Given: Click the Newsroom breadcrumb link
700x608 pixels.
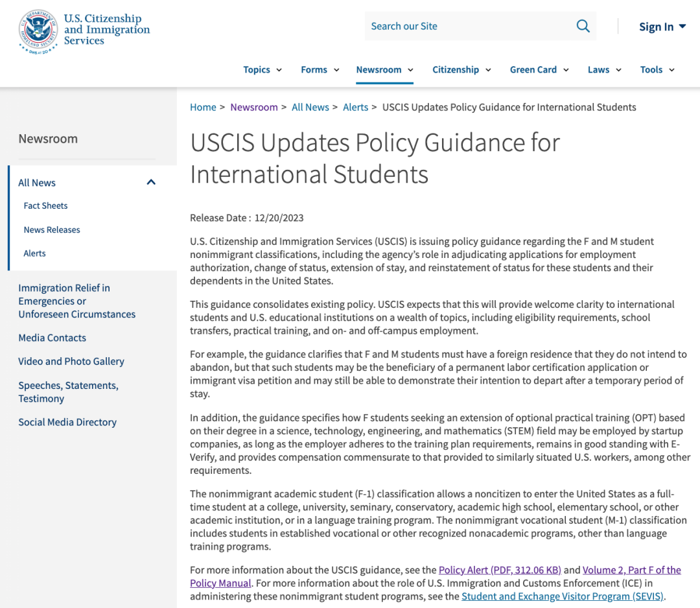Looking at the screenshot, I should click(254, 107).
